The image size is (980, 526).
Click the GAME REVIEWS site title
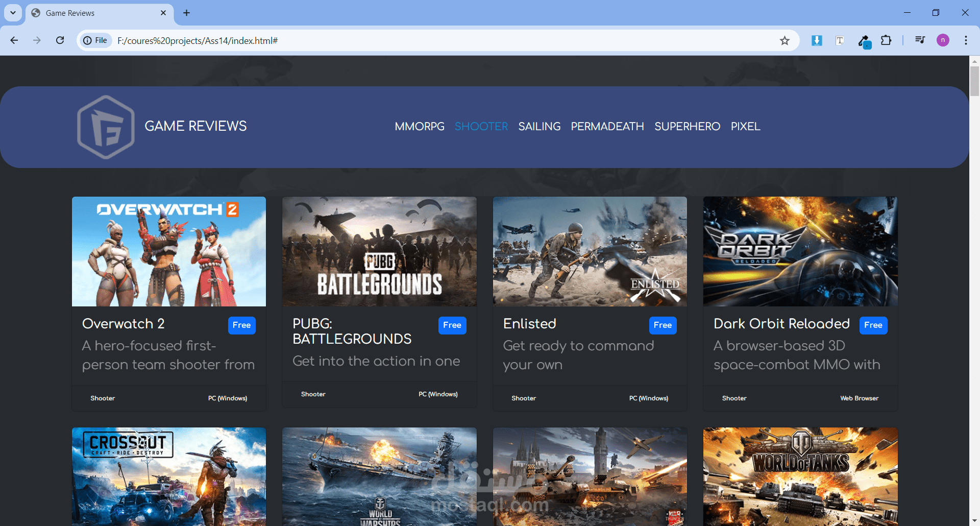(x=195, y=126)
